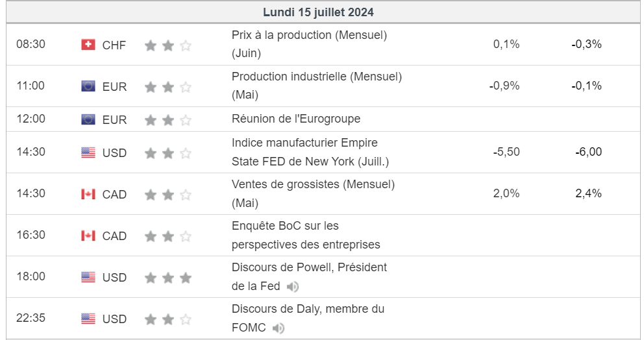
Task: Click the Canadian flag in the 14:30 row
Action: coord(88,194)
